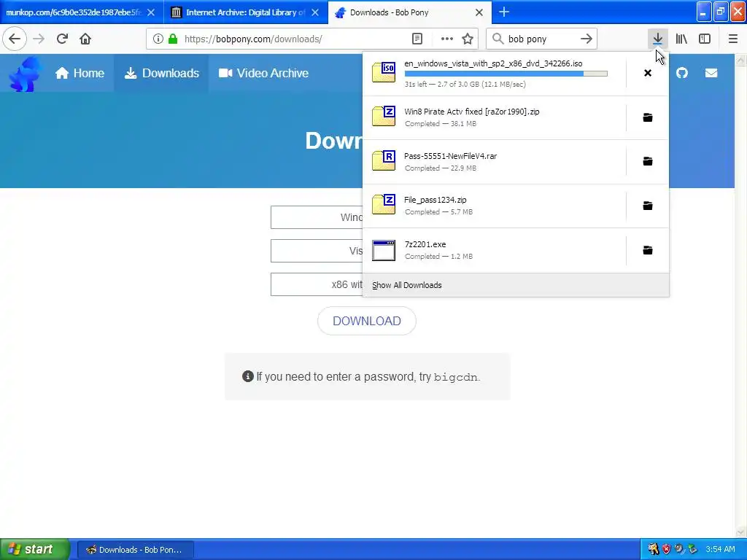Open the Windows start menu

tap(34, 549)
